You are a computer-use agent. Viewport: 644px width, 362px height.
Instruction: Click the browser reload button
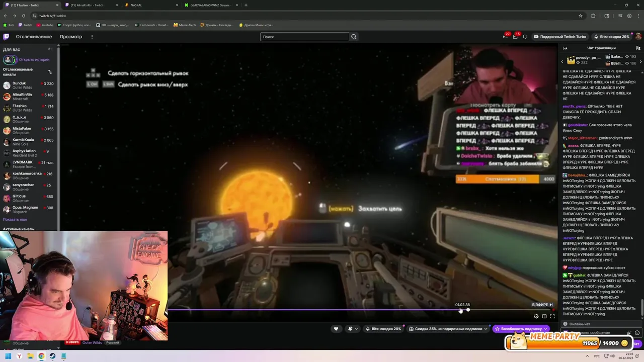pos(23,16)
